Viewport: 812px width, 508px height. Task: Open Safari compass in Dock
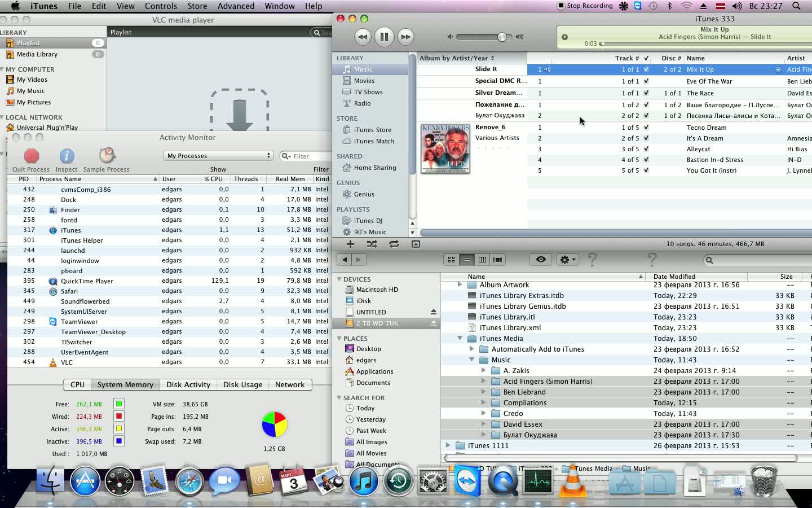[189, 481]
